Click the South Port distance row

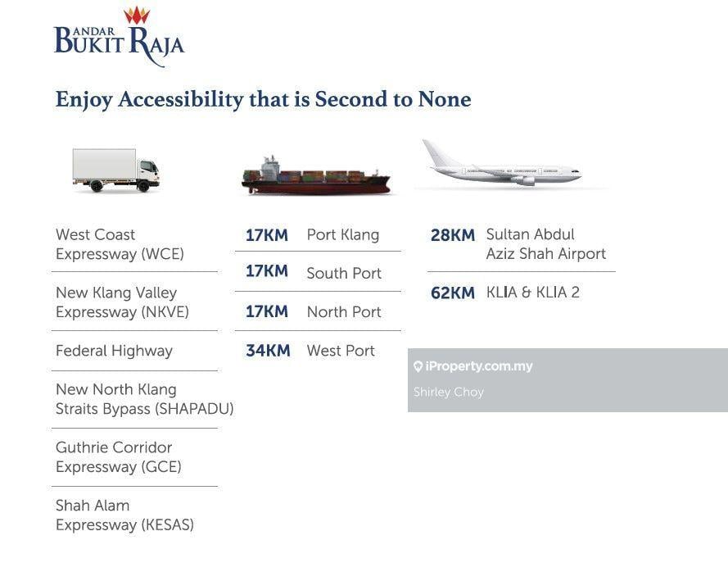[x=313, y=273]
